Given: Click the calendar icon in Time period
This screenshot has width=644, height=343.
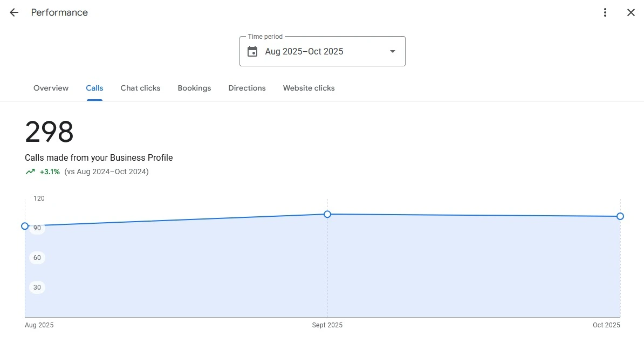Looking at the screenshot, I should 252,51.
